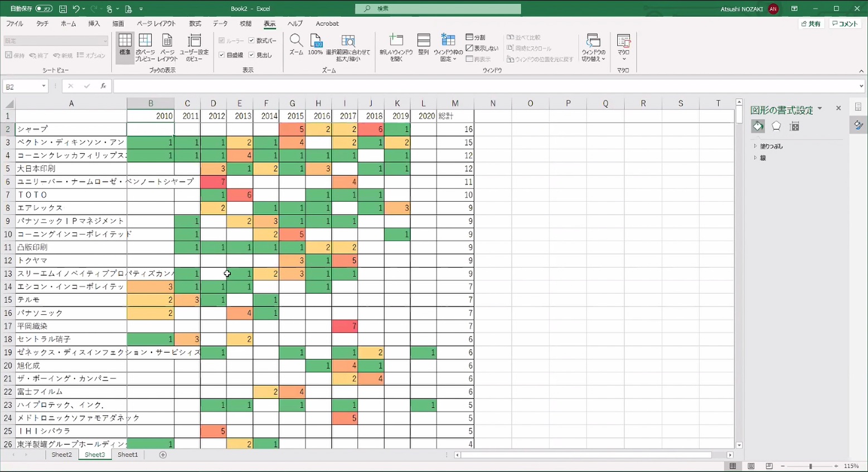
Task: Click the vertical scrollbar down arrow
Action: pyautogui.click(x=739, y=445)
